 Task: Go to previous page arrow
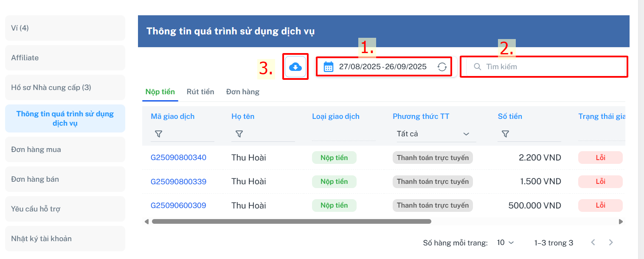593,242
